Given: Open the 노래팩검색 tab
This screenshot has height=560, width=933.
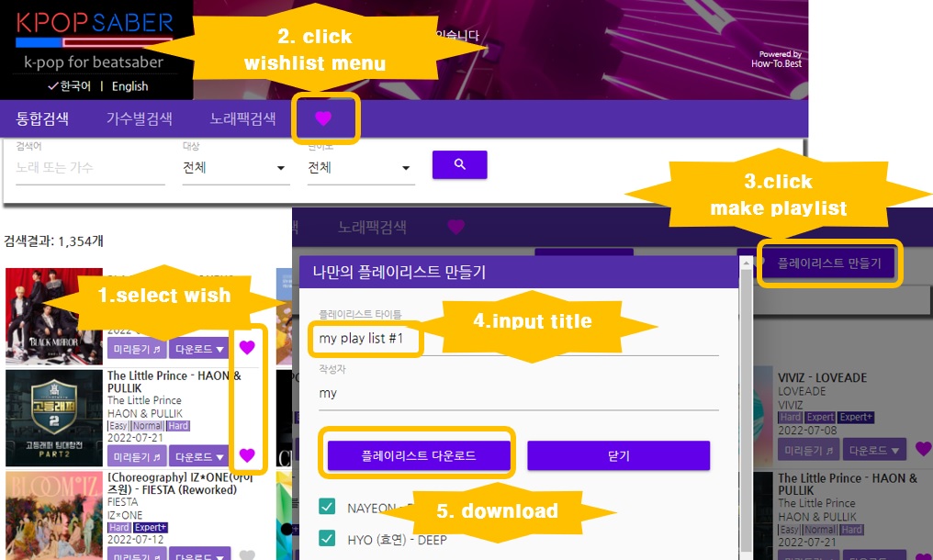Looking at the screenshot, I should point(242,118).
